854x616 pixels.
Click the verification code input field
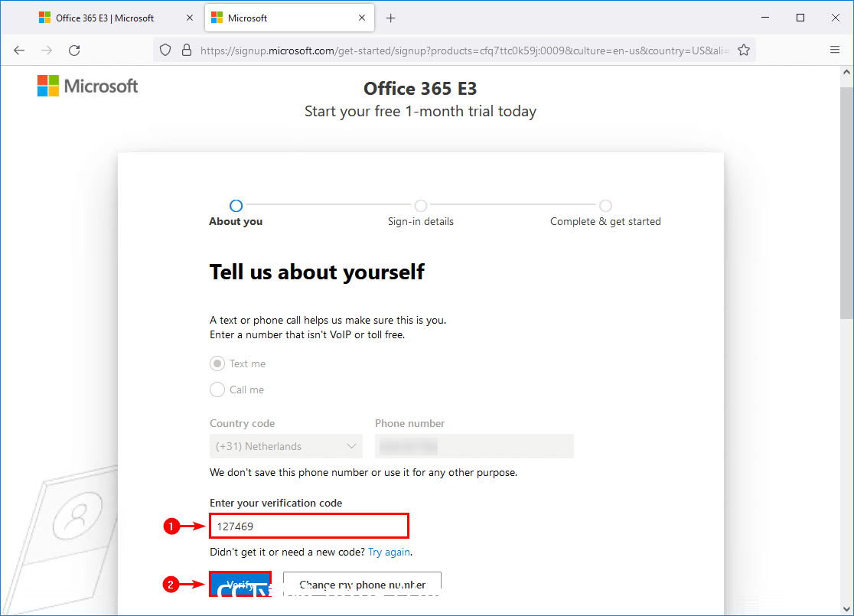pyautogui.click(x=309, y=526)
